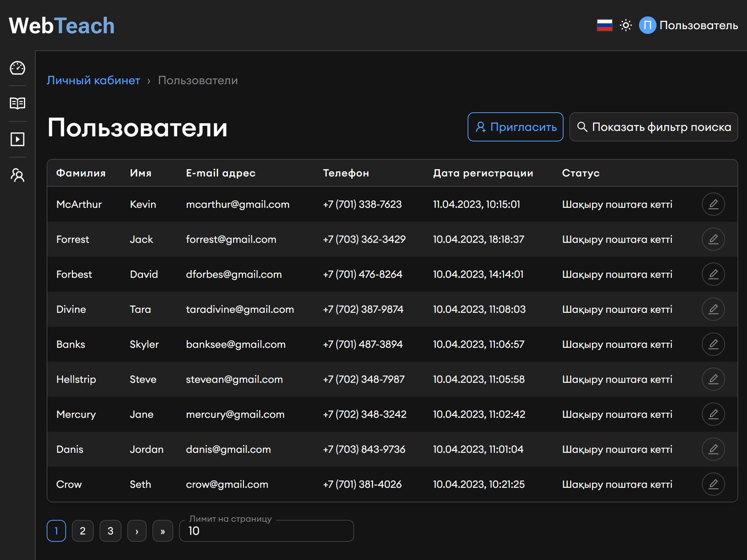Open the courses book icon in sidebar
747x560 pixels.
point(17,104)
